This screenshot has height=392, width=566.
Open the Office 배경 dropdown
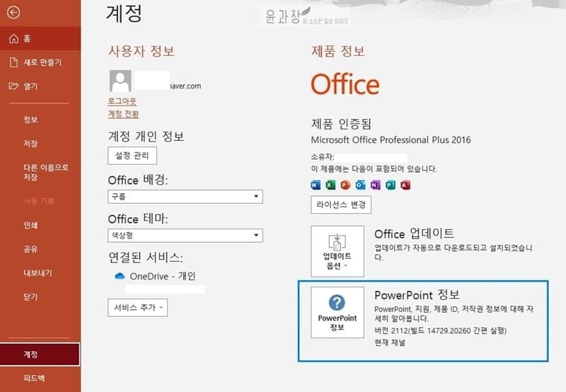pyautogui.click(x=185, y=197)
